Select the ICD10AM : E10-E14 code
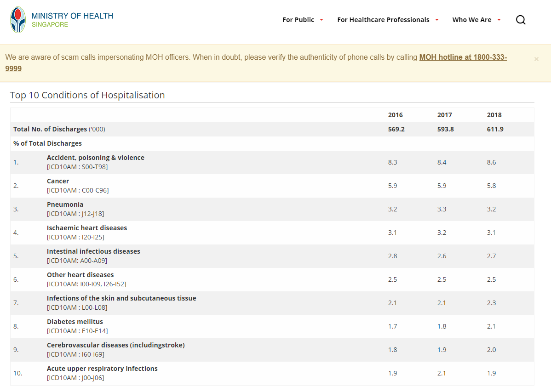The height and width of the screenshot is (392, 551). pyautogui.click(x=77, y=331)
